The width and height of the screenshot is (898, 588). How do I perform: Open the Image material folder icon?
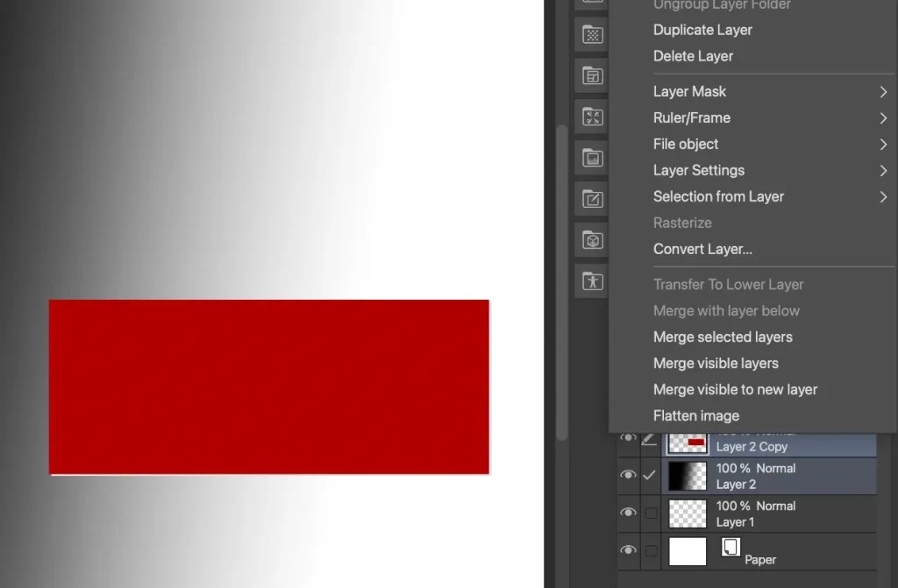592,158
